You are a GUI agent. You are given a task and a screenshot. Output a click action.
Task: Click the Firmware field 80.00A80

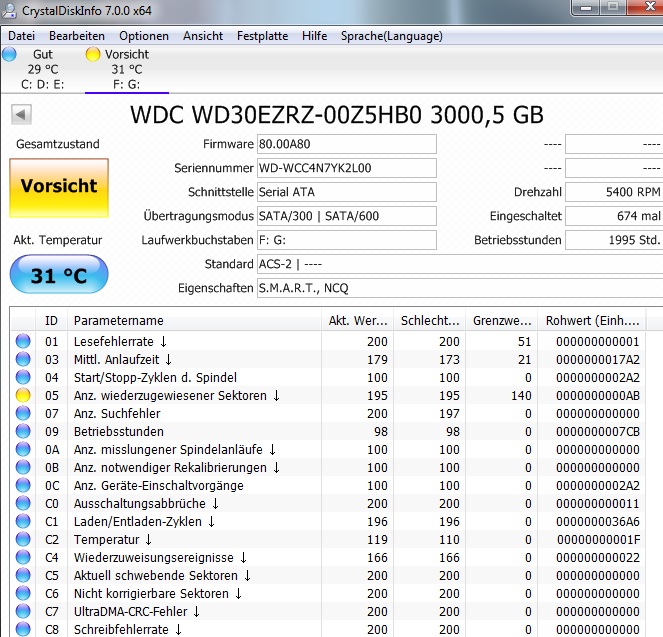click(x=347, y=144)
